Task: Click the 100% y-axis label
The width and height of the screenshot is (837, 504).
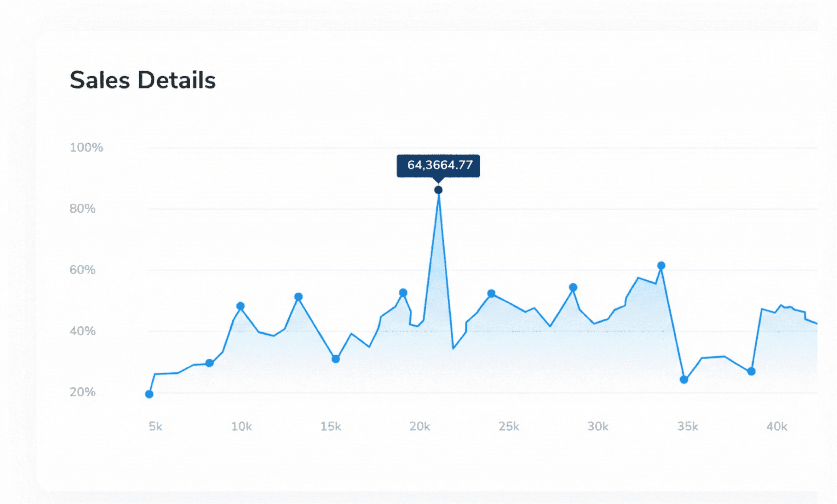Action: point(86,147)
